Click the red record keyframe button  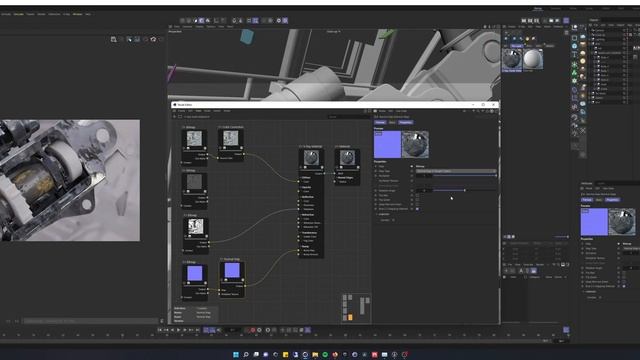[253, 330]
